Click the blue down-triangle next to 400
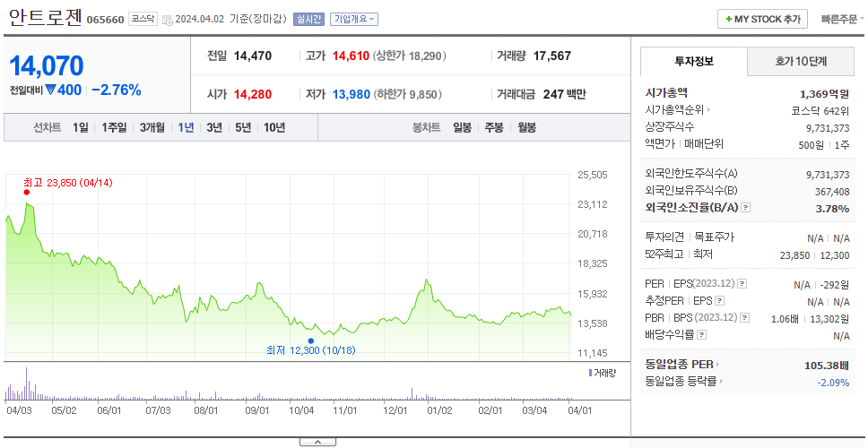The width and height of the screenshot is (868, 448). pos(50,90)
